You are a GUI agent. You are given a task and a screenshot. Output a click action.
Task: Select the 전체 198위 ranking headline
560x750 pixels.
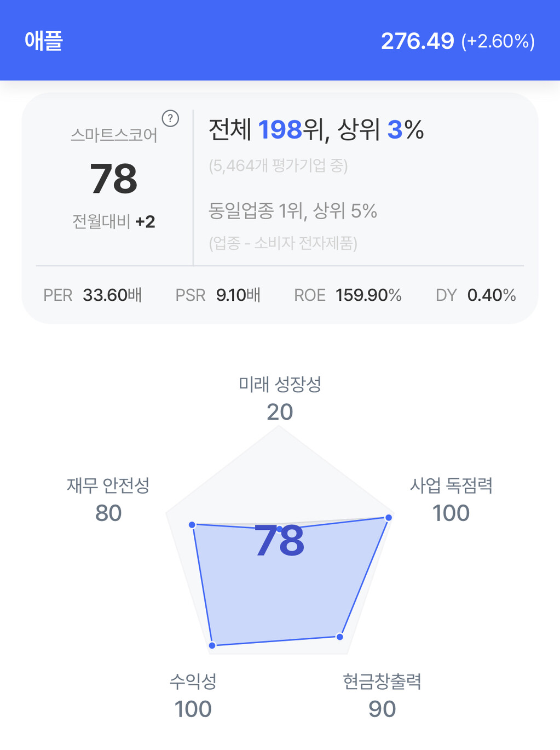pos(316,130)
